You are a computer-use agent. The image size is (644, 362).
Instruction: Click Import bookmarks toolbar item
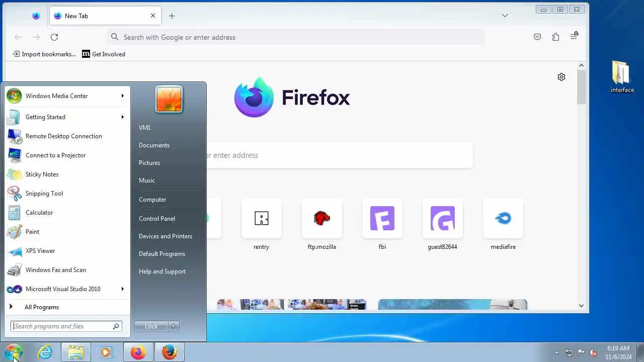[x=44, y=54]
